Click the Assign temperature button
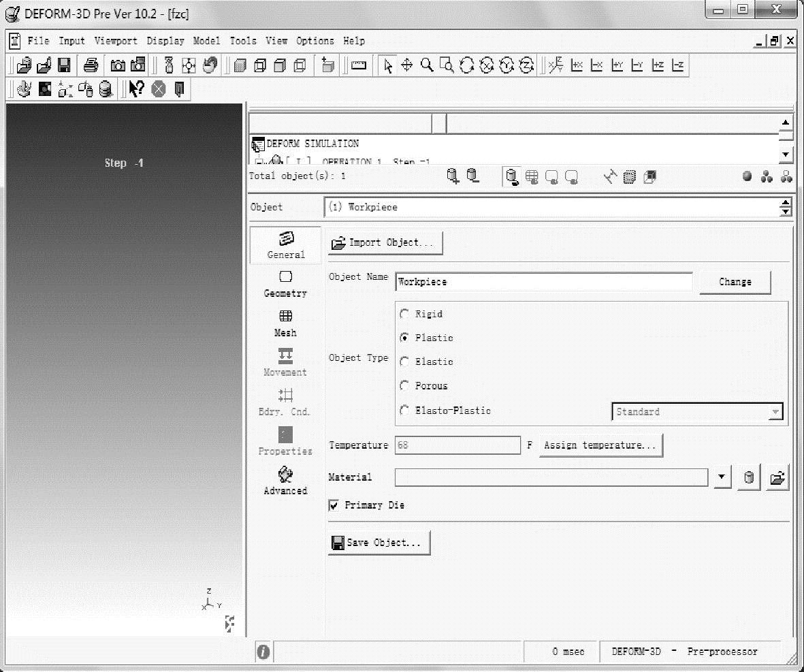Image resolution: width=804 pixels, height=672 pixels. coord(600,445)
